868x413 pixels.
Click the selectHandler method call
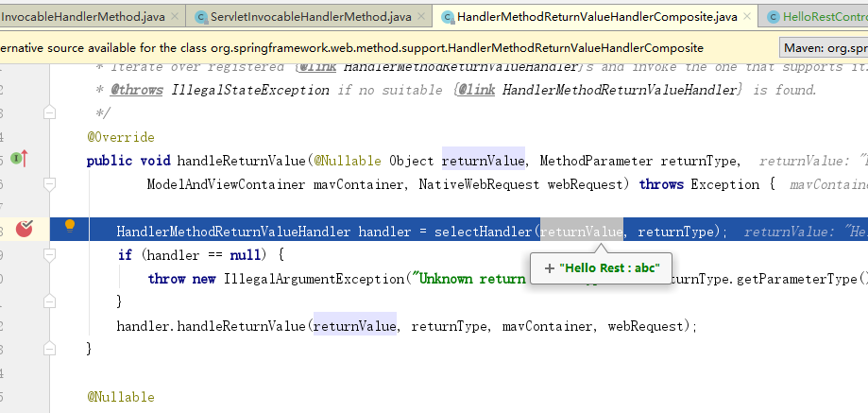485,232
